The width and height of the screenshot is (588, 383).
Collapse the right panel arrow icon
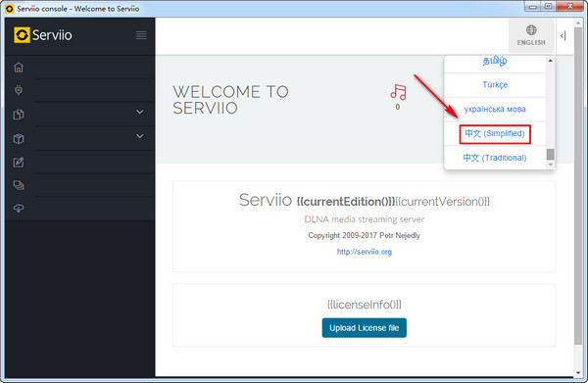[x=563, y=35]
